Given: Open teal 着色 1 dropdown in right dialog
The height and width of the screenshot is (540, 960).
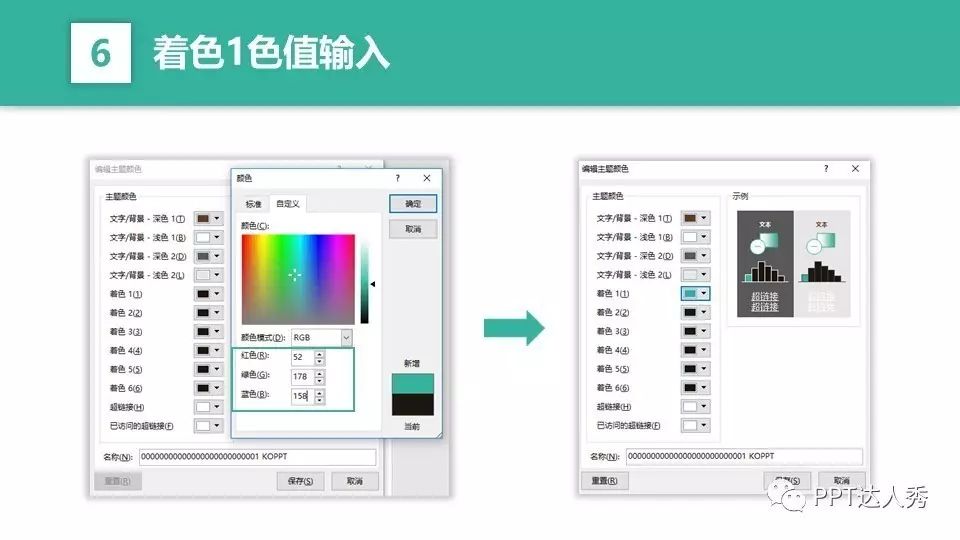Looking at the screenshot, I should click(705, 294).
